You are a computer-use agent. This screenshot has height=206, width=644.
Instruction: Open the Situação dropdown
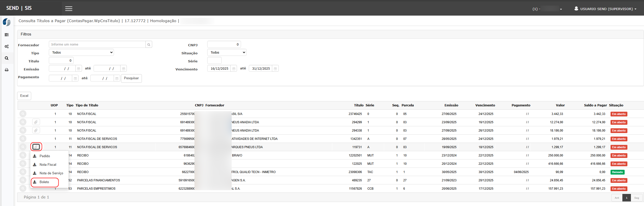point(227,53)
